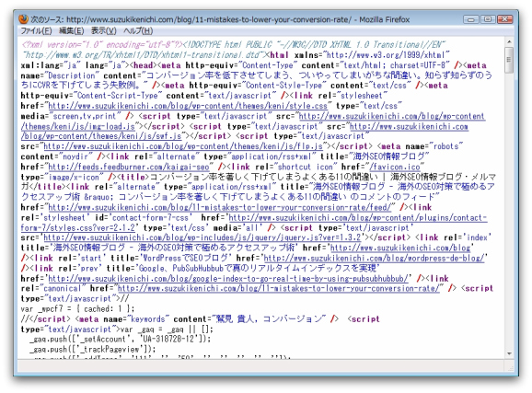Click the scrollbar up arrow
Image resolution: width=532 pixels, height=393 pixels.
(x=509, y=42)
